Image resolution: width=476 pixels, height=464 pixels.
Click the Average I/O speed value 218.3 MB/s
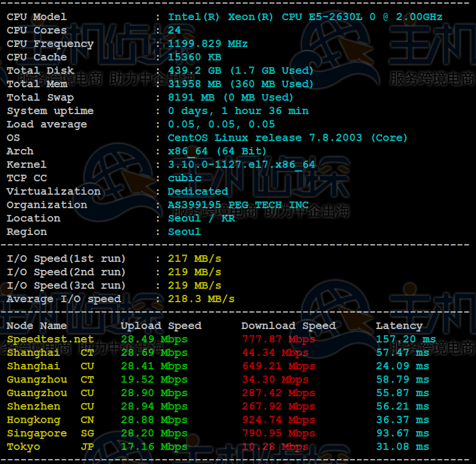pyautogui.click(x=201, y=299)
